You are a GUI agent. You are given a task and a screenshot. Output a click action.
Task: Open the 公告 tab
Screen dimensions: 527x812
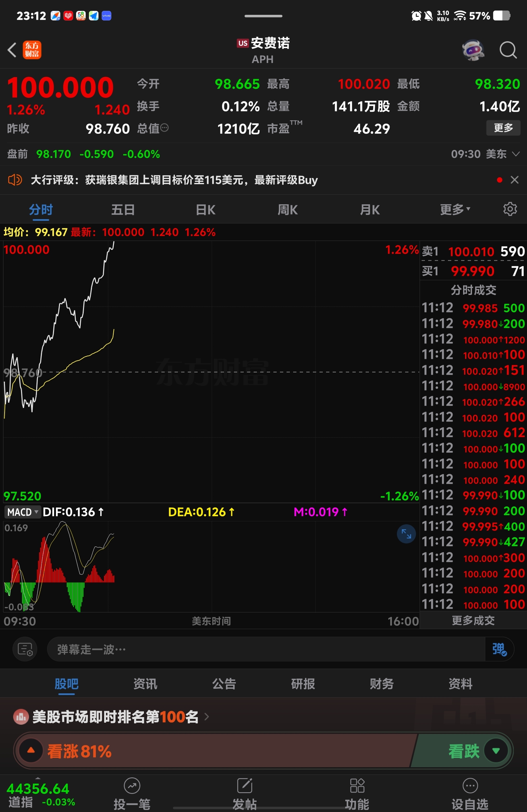(224, 683)
